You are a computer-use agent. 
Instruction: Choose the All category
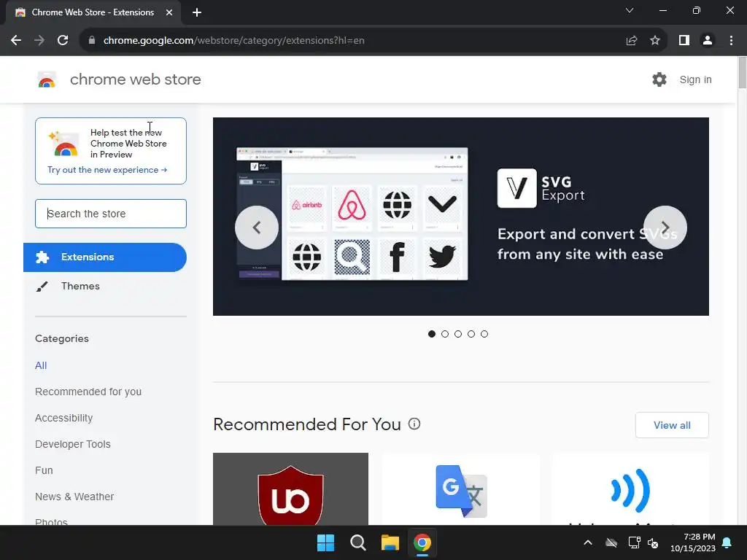click(x=41, y=366)
